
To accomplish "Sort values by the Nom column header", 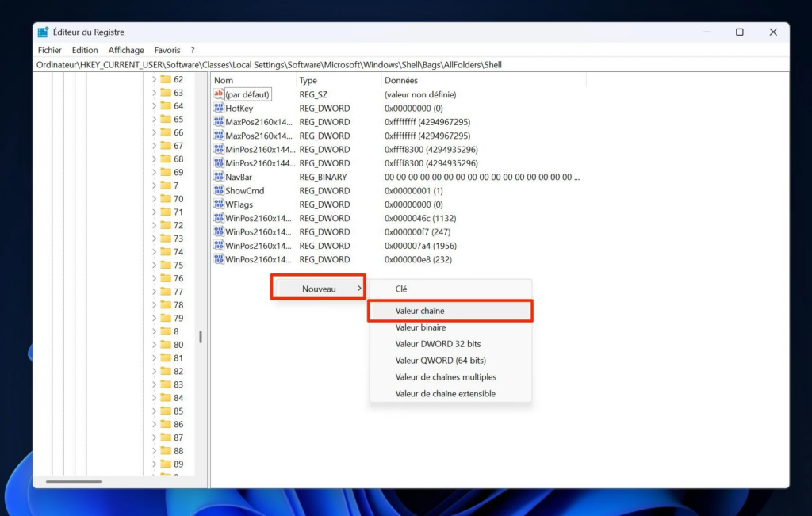I will tap(224, 80).
